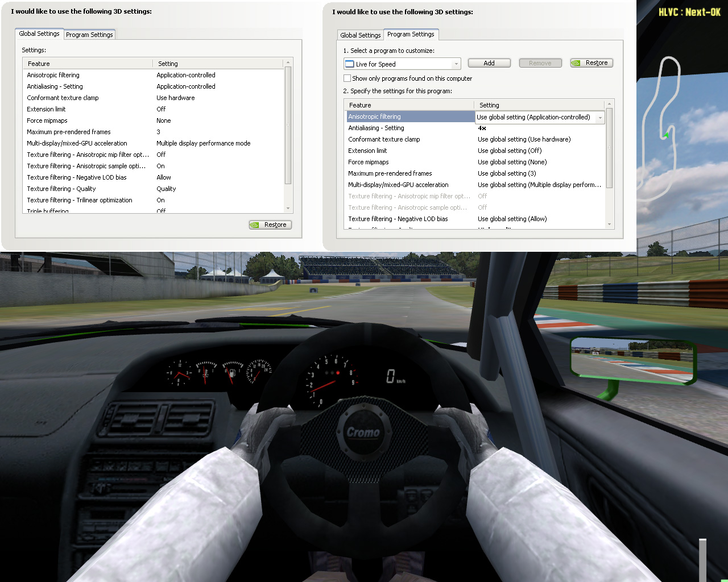The width and height of the screenshot is (728, 582).
Task: Switch to Global Settings tab in left panel
Action: tap(39, 34)
